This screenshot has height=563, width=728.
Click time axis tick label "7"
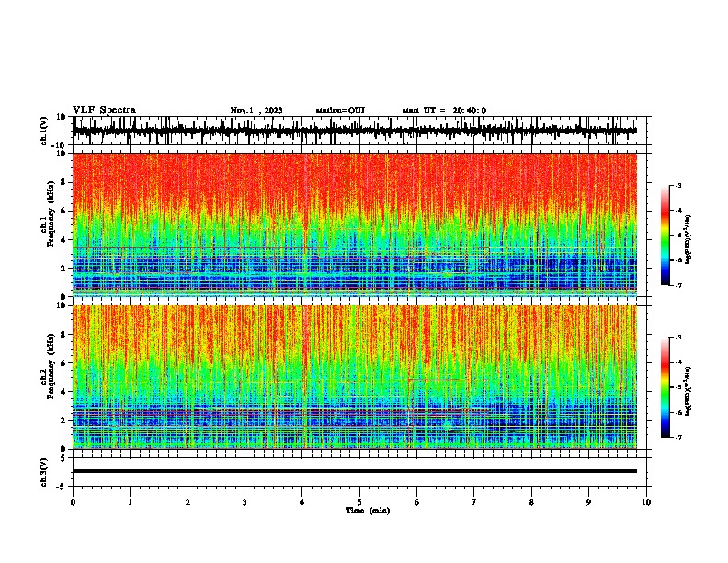click(474, 502)
